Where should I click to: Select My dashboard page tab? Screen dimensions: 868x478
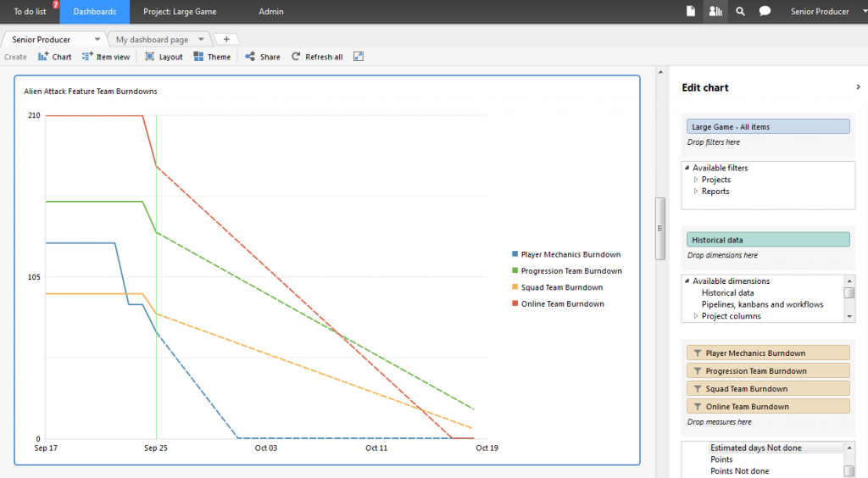tap(153, 39)
